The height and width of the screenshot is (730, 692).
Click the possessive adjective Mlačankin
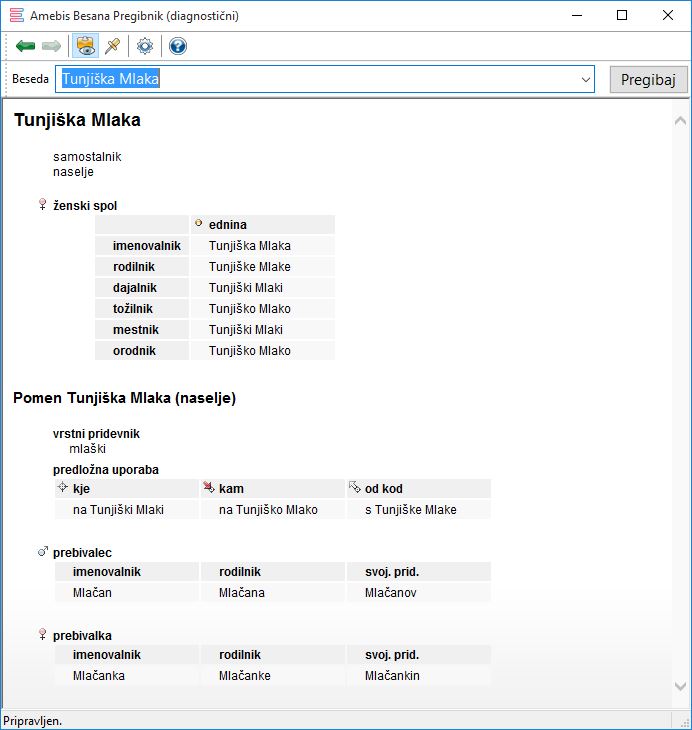click(392, 676)
